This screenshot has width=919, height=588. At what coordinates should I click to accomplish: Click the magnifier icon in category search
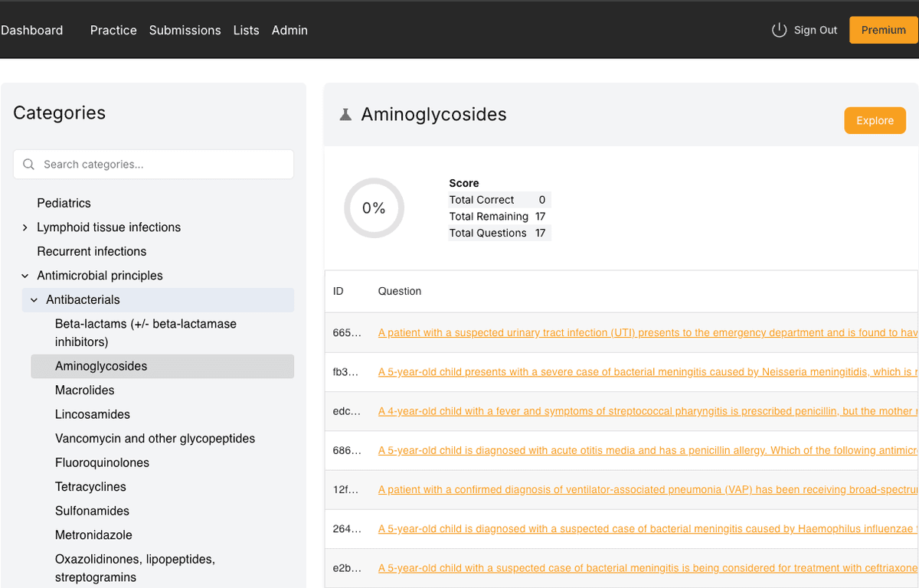click(29, 165)
